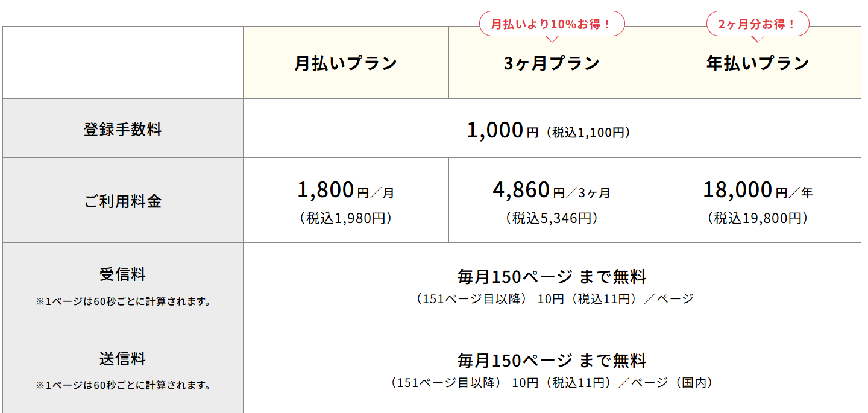Select the 3ヶ月プラン column header
Image resolution: width=868 pixels, height=413 pixels.
(x=552, y=63)
